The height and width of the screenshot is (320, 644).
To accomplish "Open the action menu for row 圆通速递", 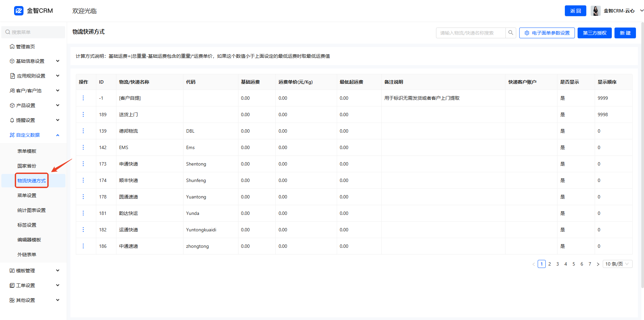I will click(83, 197).
